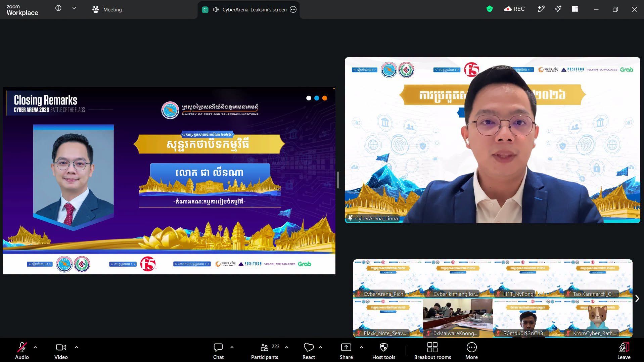This screenshot has height=362, width=644.
Task: Expand audio options arrow
Action: pos(35,347)
